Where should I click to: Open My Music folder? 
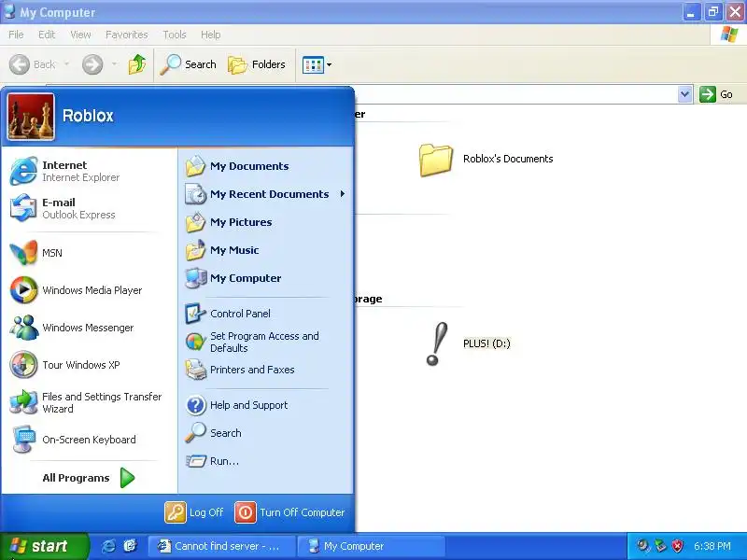(266, 250)
